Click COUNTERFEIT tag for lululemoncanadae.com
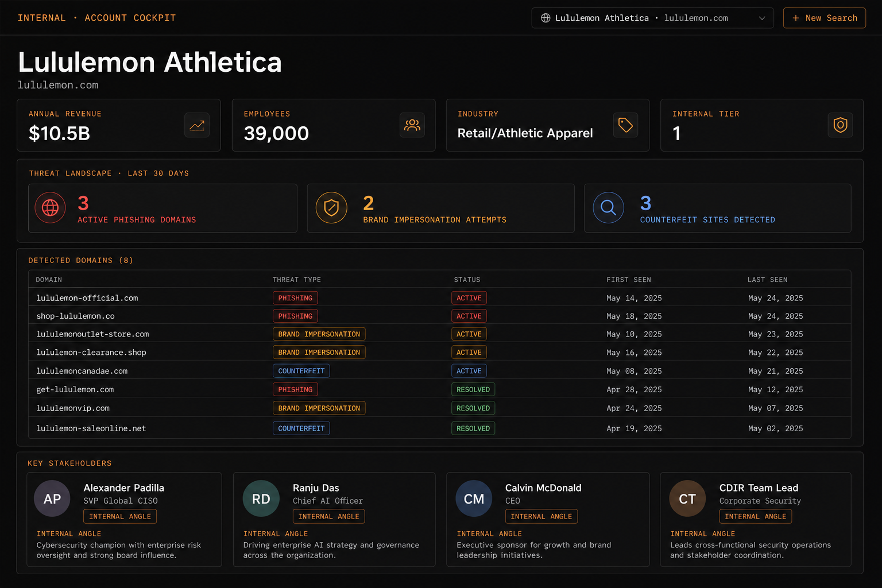 (x=301, y=371)
